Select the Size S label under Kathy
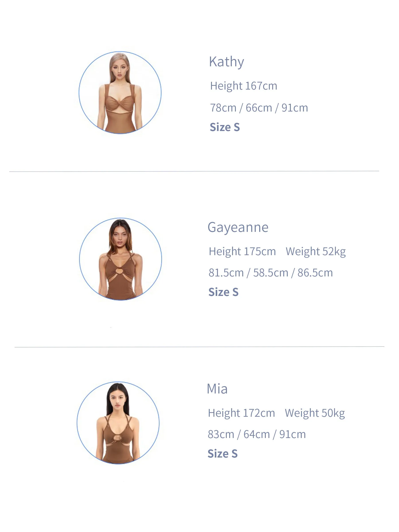 click(x=225, y=127)
